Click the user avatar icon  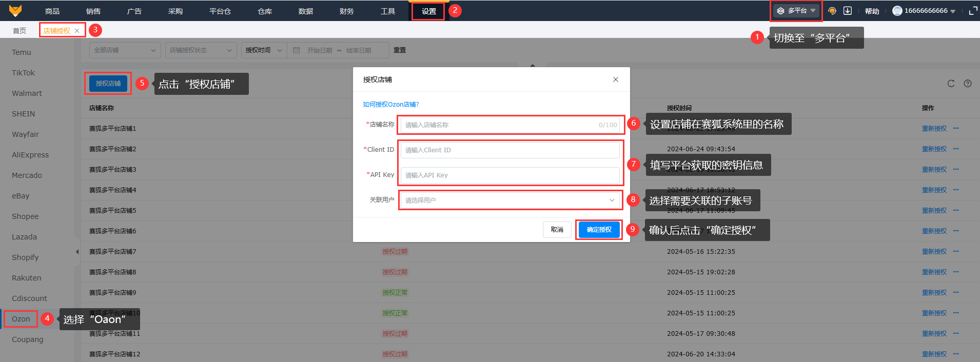pyautogui.click(x=897, y=11)
